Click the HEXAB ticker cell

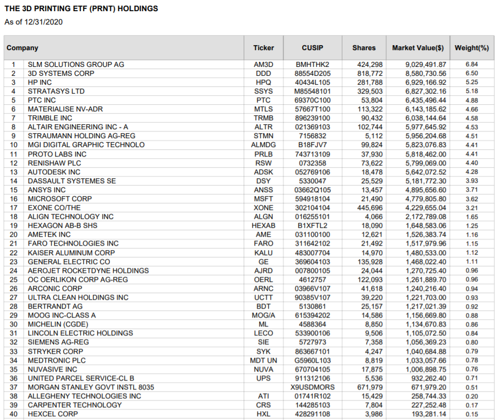[264, 226]
